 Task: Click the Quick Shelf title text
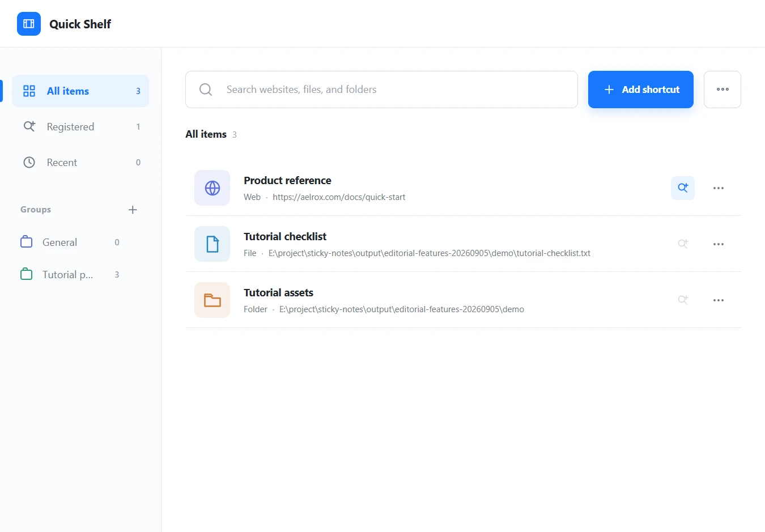(x=80, y=24)
